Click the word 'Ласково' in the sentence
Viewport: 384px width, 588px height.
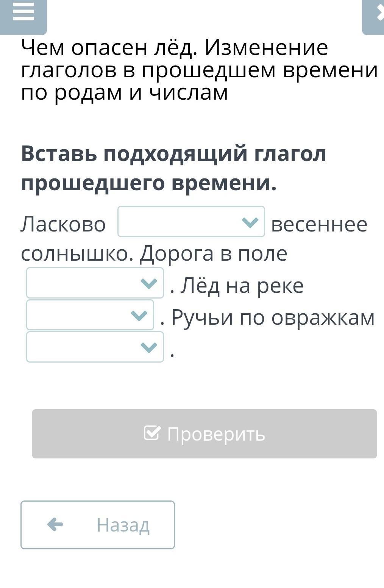tap(63, 224)
